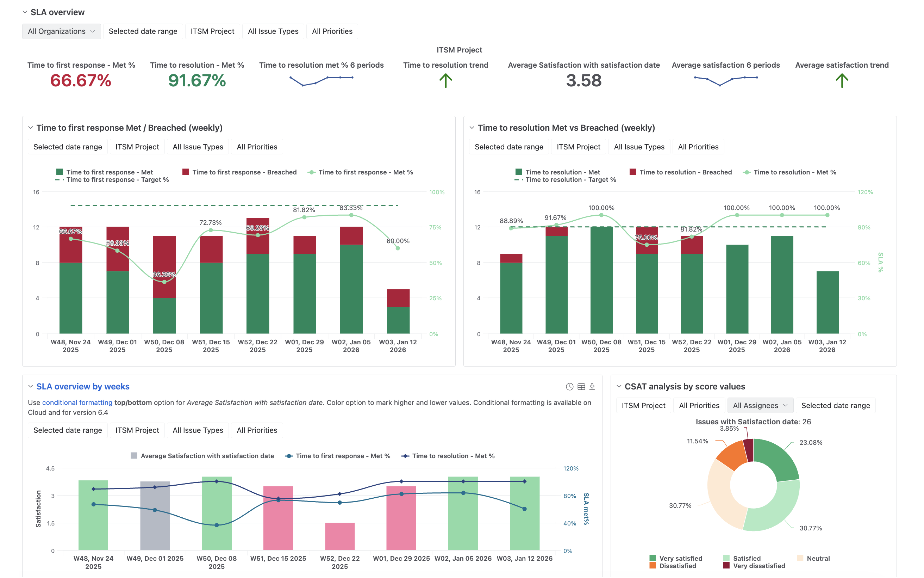924x578 pixels.
Task: Collapse the Time to resolution Met vs Breached panel
Action: click(x=472, y=128)
